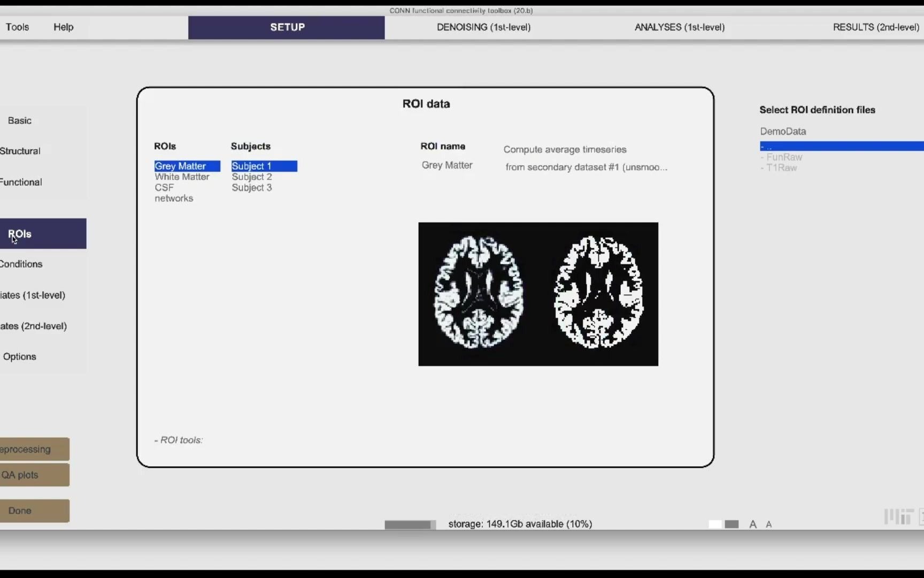Viewport: 924px width, 578px height.
Task: Select networks in ROIs list
Action: point(174,199)
